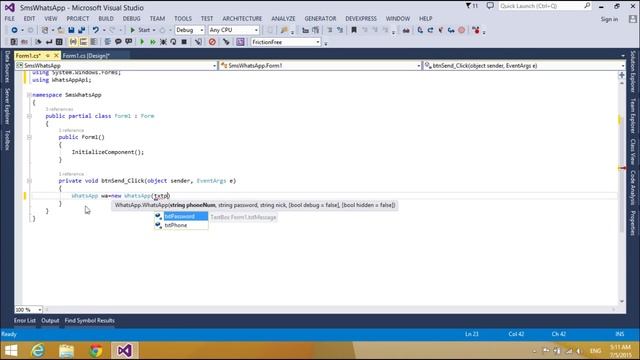Open the Error List tab
Viewport: 640px width, 360px height.
pos(25,321)
